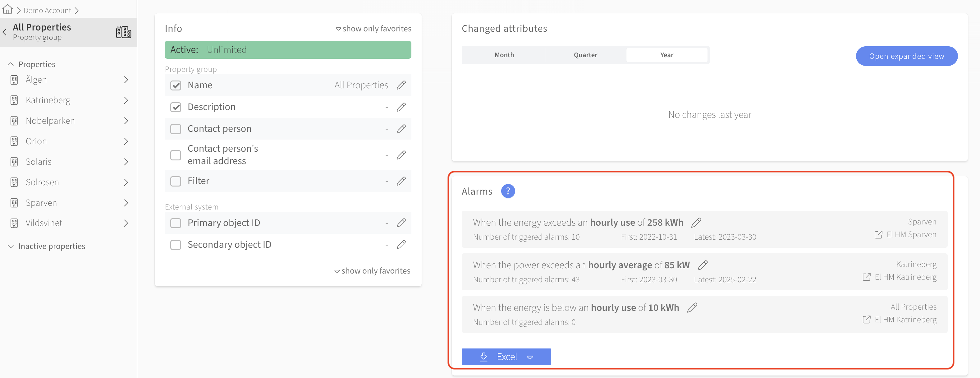Viewport: 980px width, 378px height.
Task: Click pencil icon for Secondary object ID
Action: pos(401,245)
